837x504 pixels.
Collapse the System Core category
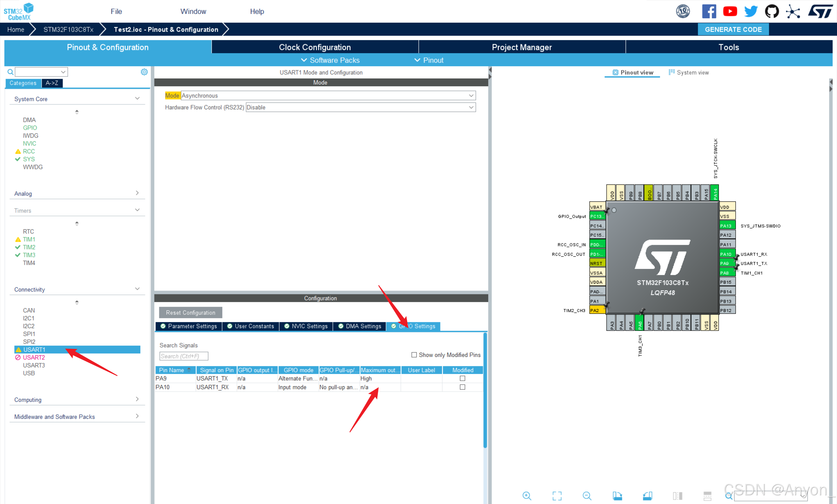(137, 98)
